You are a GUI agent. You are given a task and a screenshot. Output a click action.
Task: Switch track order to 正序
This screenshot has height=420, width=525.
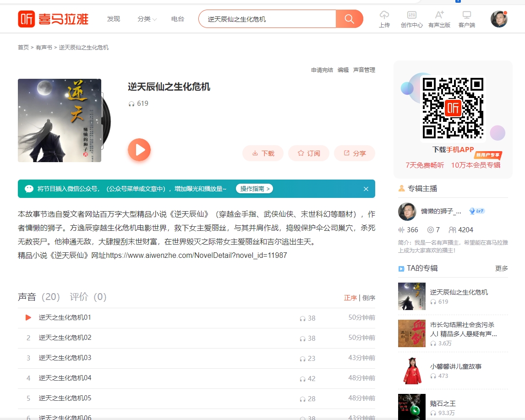(x=350, y=298)
